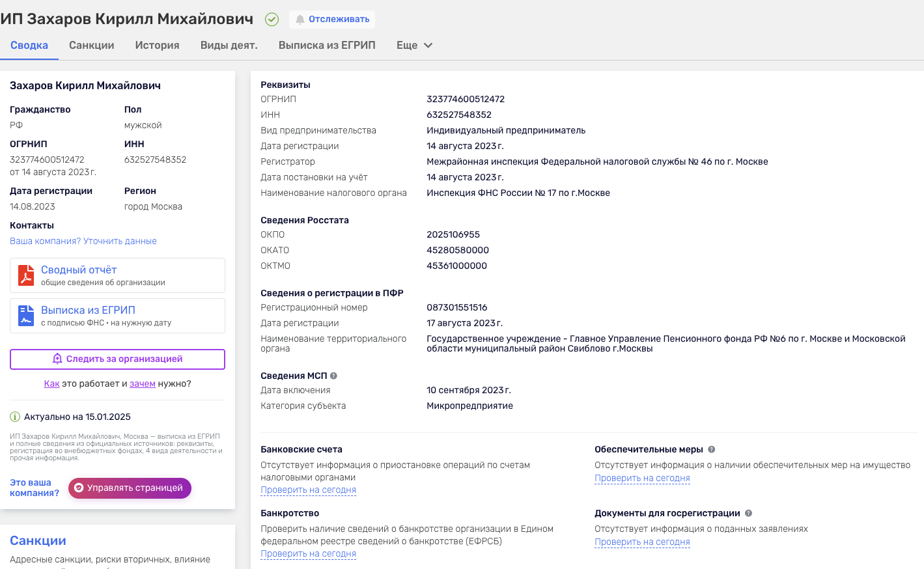Click город Москва region value
Viewport: 924px width, 569px height.
153,206
